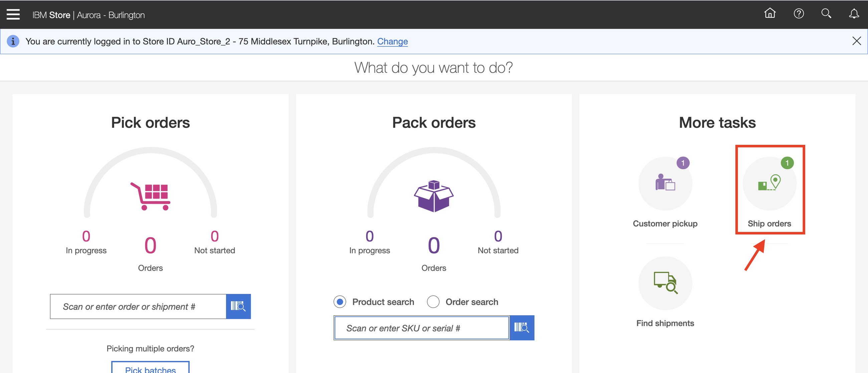Click the purple Customer pickup count badge
868x373 pixels.
point(683,163)
